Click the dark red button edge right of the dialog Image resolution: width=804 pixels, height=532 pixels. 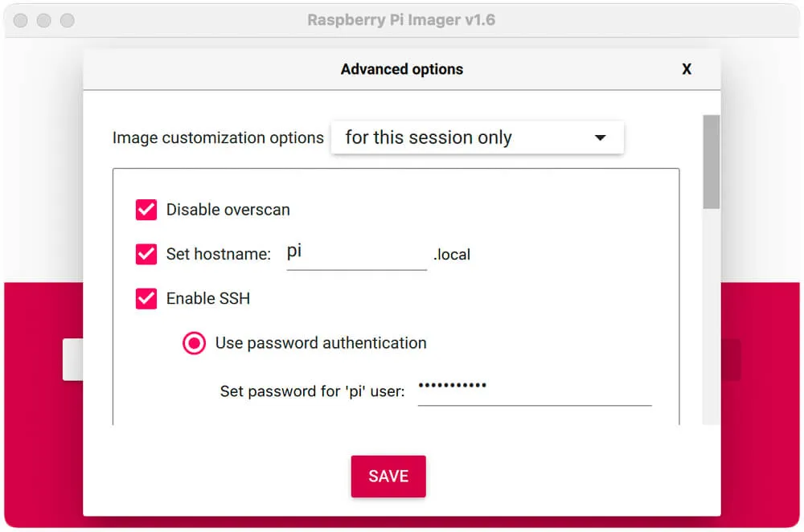pos(731,359)
